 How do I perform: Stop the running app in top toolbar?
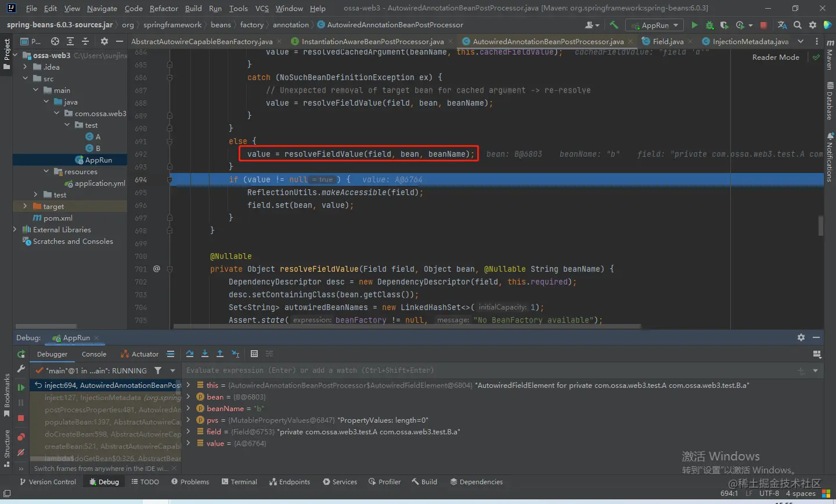pyautogui.click(x=763, y=25)
